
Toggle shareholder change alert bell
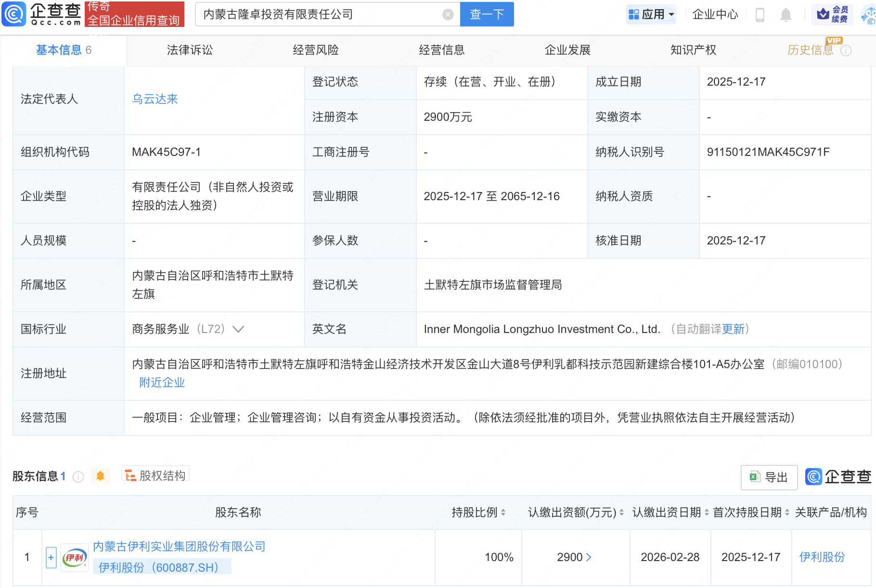100,476
